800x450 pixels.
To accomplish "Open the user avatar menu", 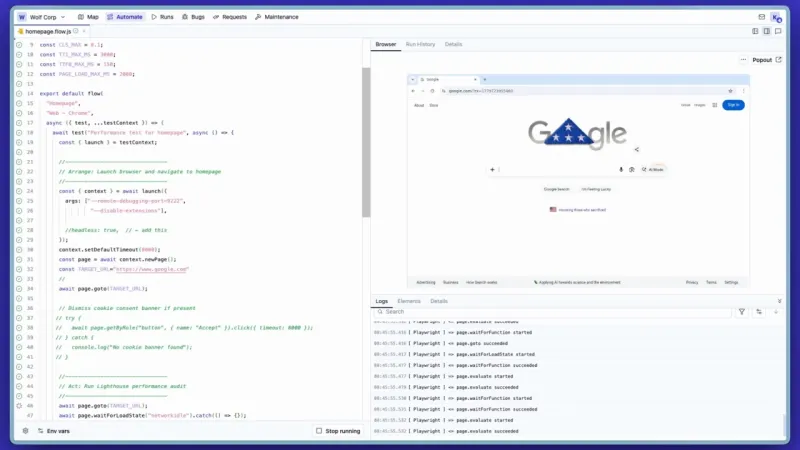I will tap(776, 17).
